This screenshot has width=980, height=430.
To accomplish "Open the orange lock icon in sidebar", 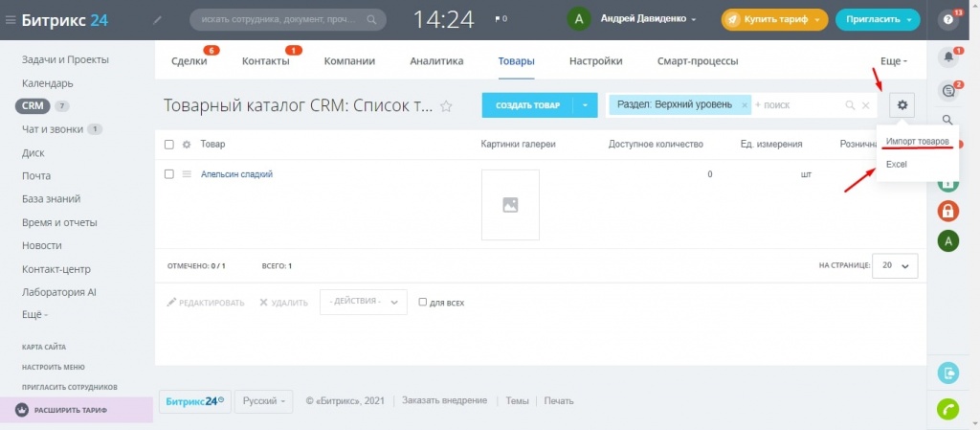I will [948, 211].
